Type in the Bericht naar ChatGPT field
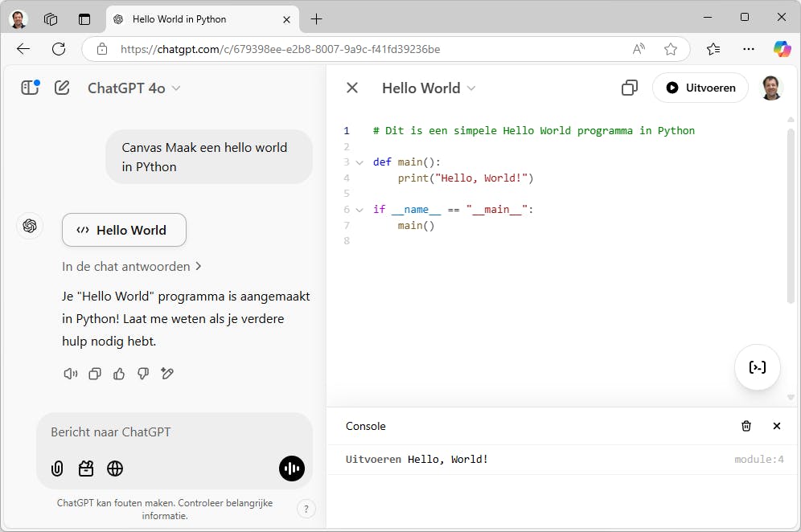 coord(161,432)
